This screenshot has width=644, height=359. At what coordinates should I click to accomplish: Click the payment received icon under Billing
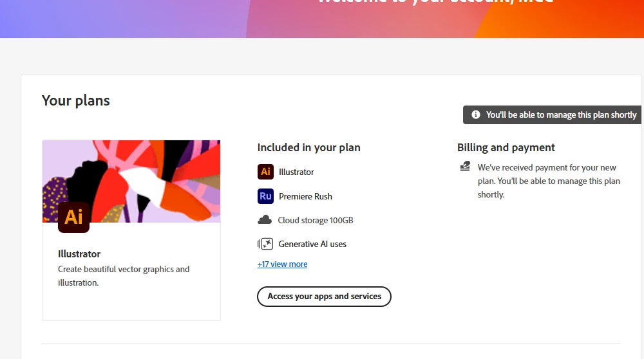[x=465, y=166]
